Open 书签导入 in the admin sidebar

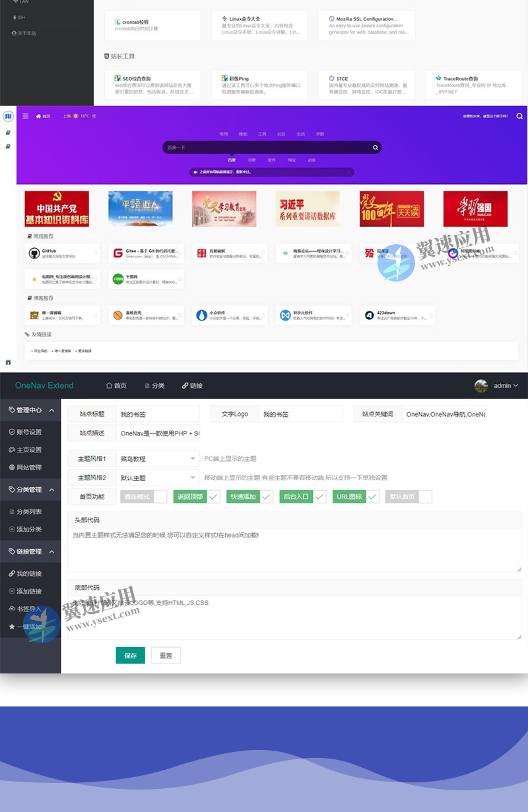26,609
